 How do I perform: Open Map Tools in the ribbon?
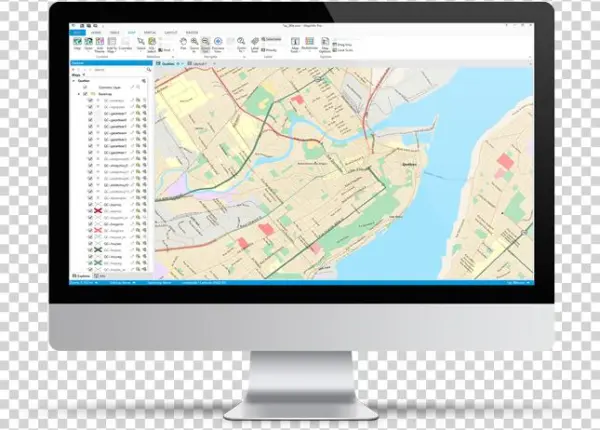[295, 44]
